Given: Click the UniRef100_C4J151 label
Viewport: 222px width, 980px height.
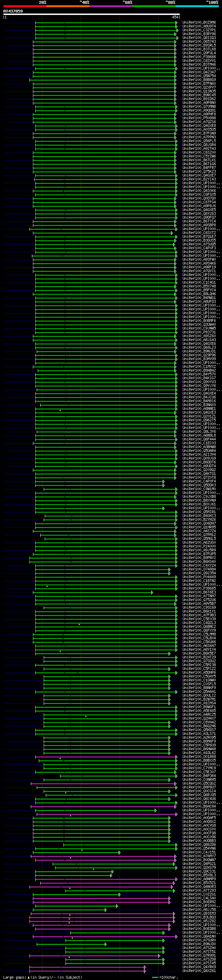Looking at the screenshot, I should 199,852.
